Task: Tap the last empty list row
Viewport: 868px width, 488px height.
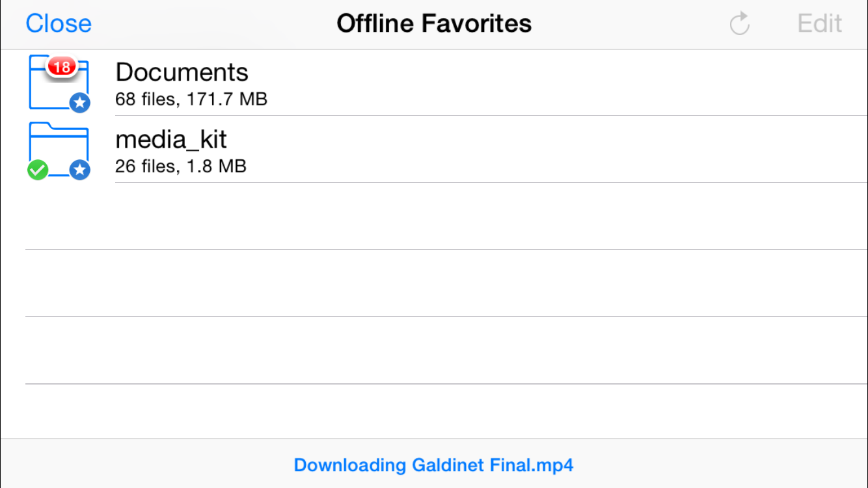Action: [x=446, y=411]
